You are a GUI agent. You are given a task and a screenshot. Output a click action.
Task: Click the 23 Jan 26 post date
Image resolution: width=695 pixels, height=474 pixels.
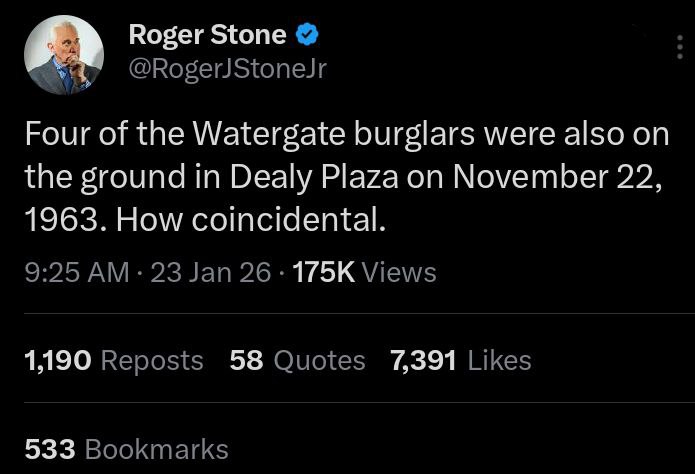207,272
